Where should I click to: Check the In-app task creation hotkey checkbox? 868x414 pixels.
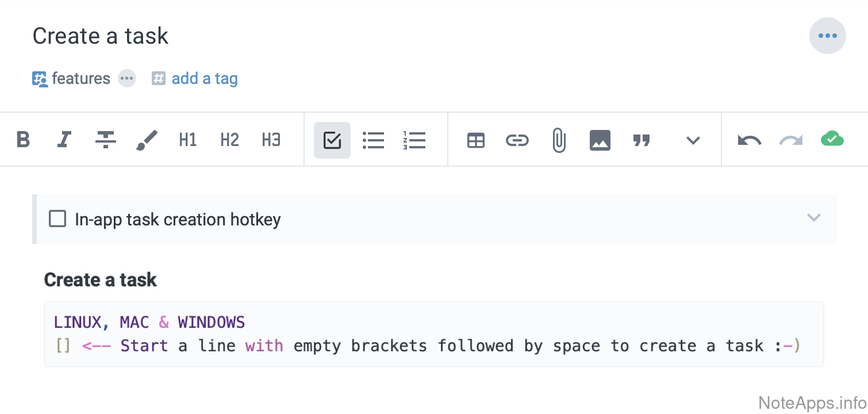(57, 219)
